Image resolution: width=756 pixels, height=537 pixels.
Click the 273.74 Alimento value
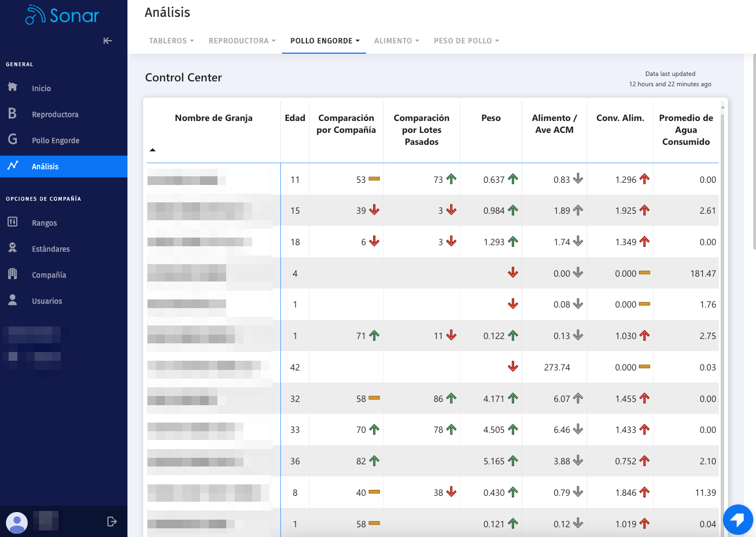pyautogui.click(x=557, y=367)
